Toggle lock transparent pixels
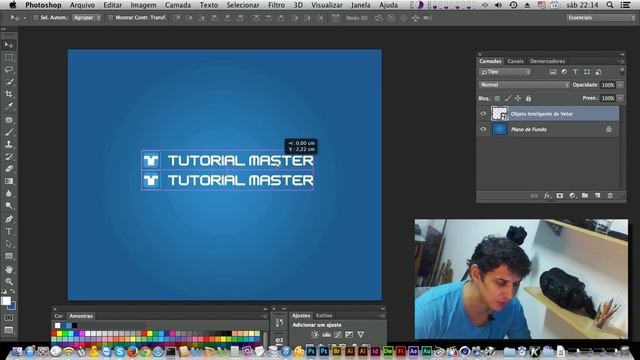 click(497, 98)
